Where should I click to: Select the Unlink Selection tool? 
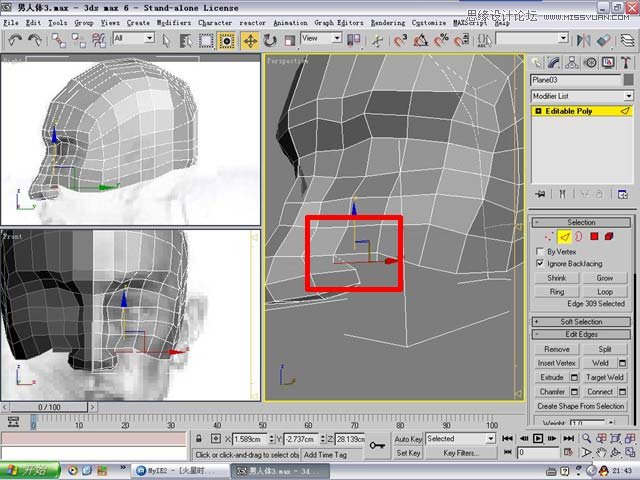click(x=79, y=40)
